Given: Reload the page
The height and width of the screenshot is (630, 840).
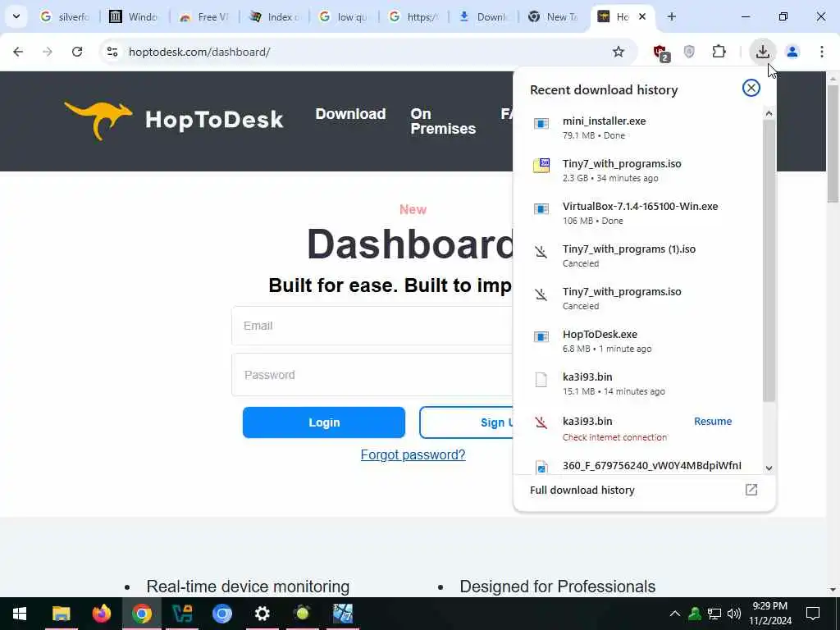Looking at the screenshot, I should pyautogui.click(x=77, y=52).
